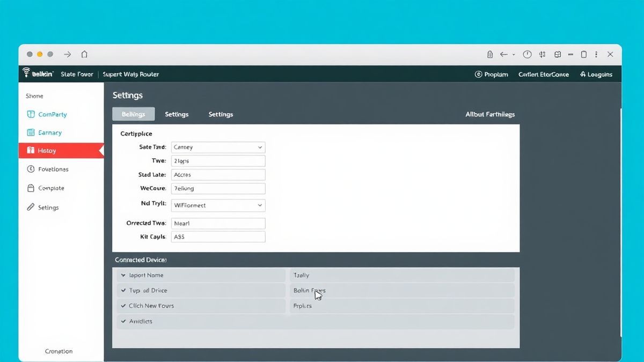Screen dimensions: 644x362
Task: Click the user icon beside Loagains
Action: tap(583, 75)
